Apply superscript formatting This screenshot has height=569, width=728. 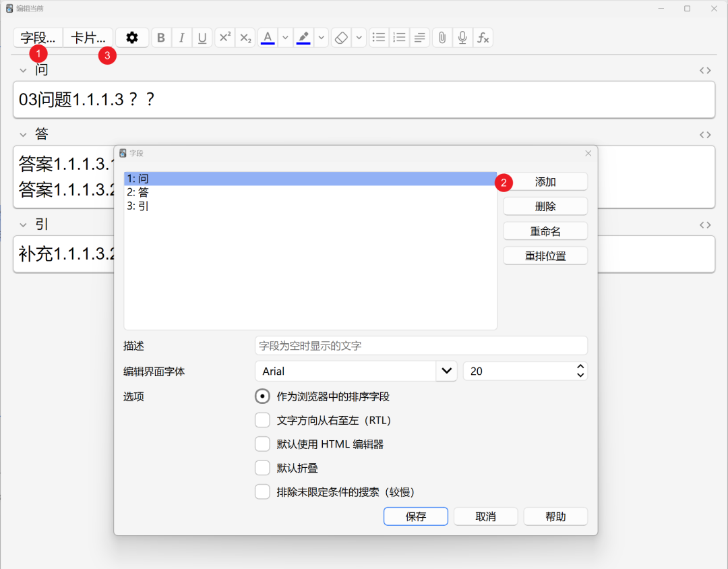pyautogui.click(x=224, y=38)
